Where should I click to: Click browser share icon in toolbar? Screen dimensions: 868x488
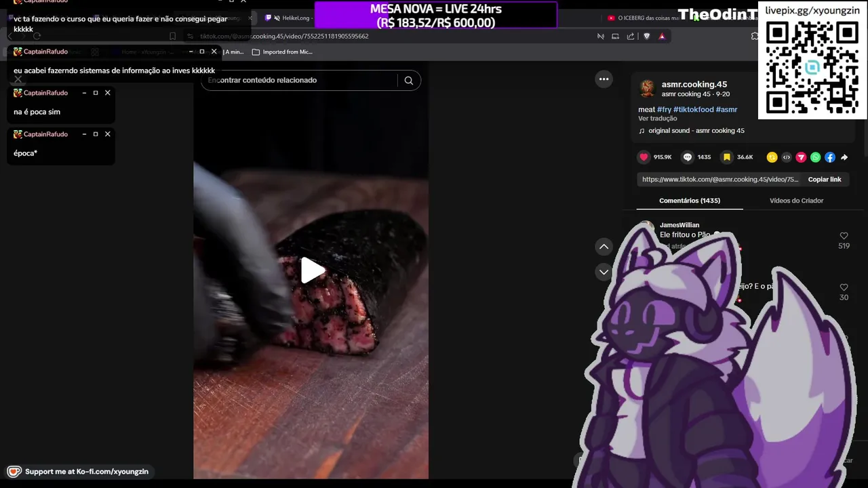click(x=631, y=37)
